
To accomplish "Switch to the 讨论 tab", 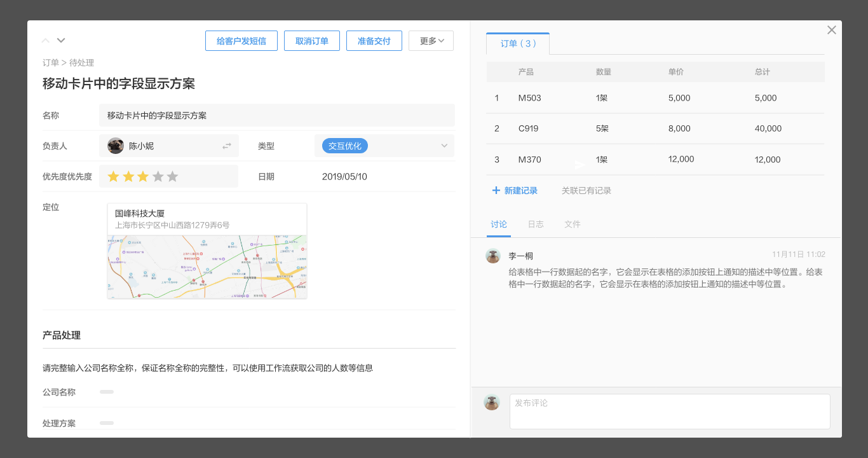I will point(499,224).
